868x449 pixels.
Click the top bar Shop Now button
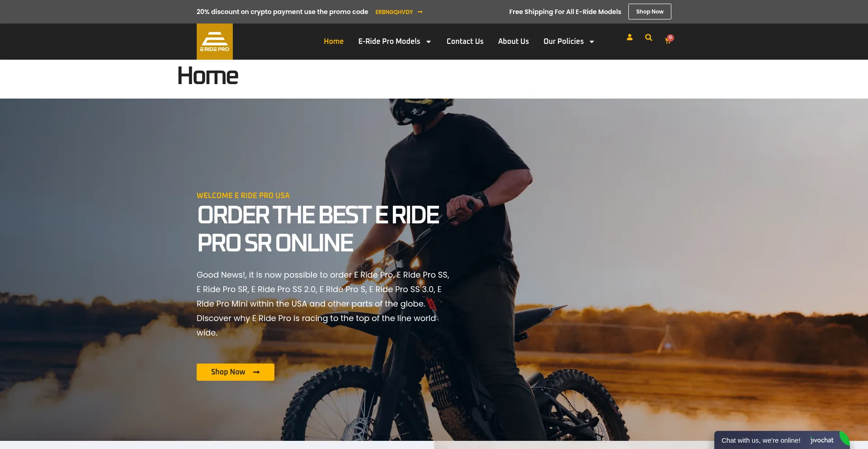coord(650,12)
